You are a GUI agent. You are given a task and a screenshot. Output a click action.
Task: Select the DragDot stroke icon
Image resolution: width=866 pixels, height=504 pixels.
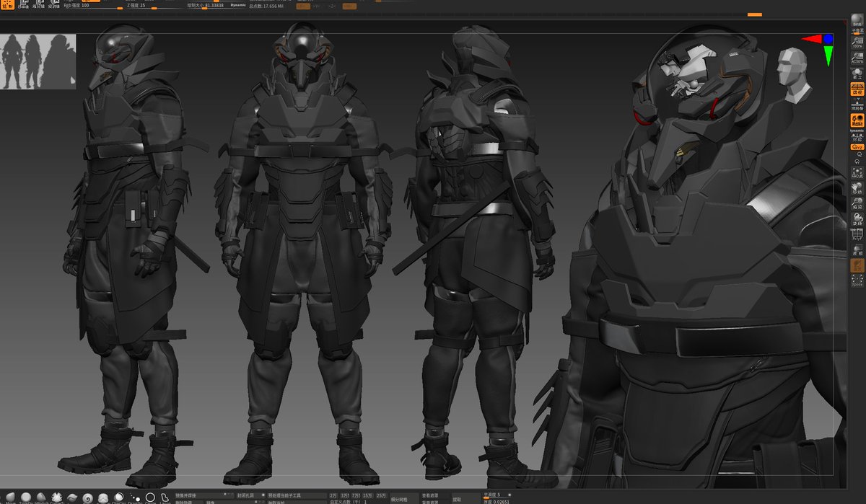(135, 498)
